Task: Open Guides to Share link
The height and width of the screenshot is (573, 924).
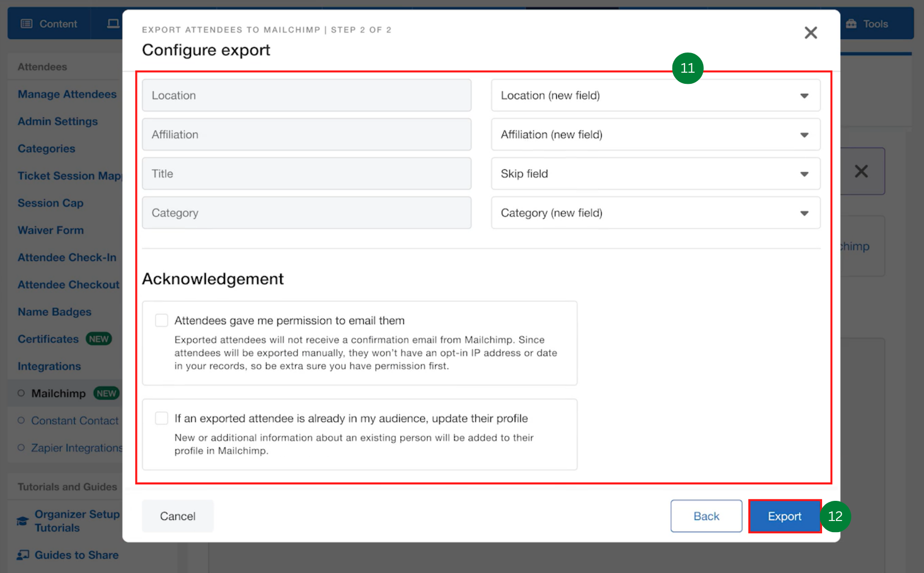Action: pyautogui.click(x=76, y=555)
